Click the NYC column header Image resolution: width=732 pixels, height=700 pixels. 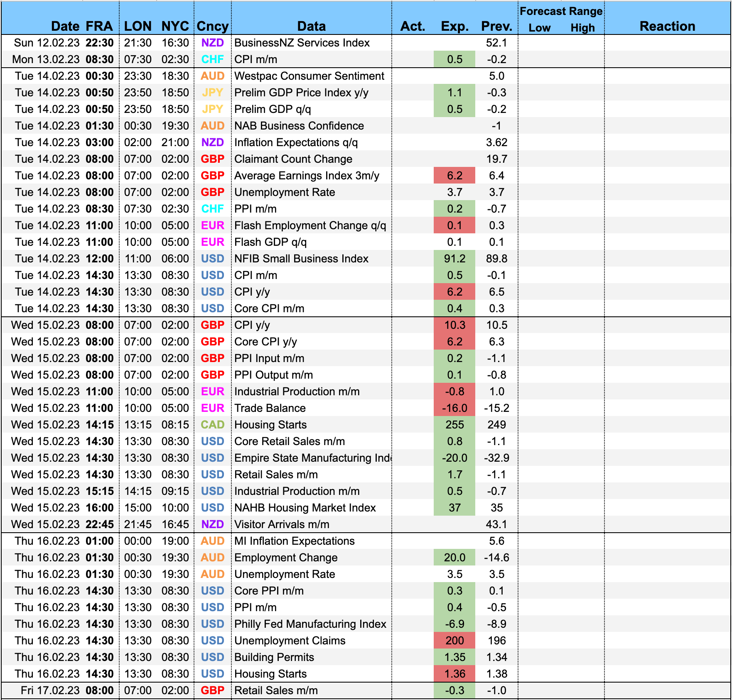[175, 26]
